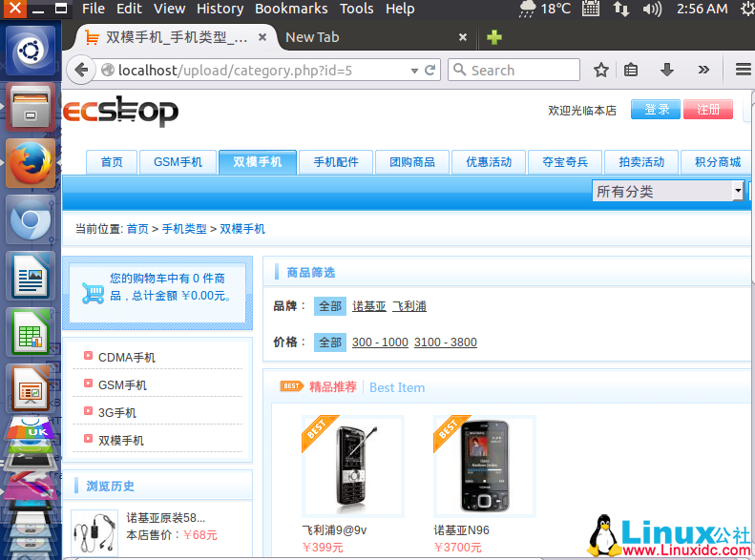Click the shopping cart icon
The height and width of the screenshot is (560, 755).
(x=93, y=293)
